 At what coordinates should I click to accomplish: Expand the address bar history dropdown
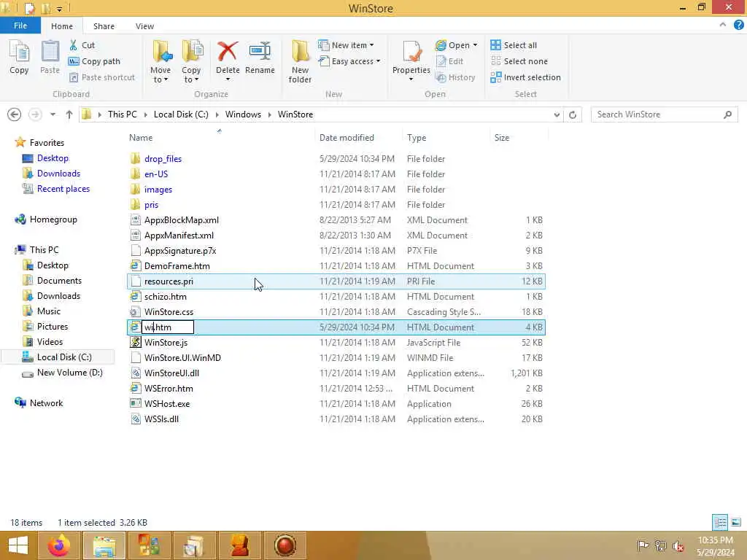557,114
